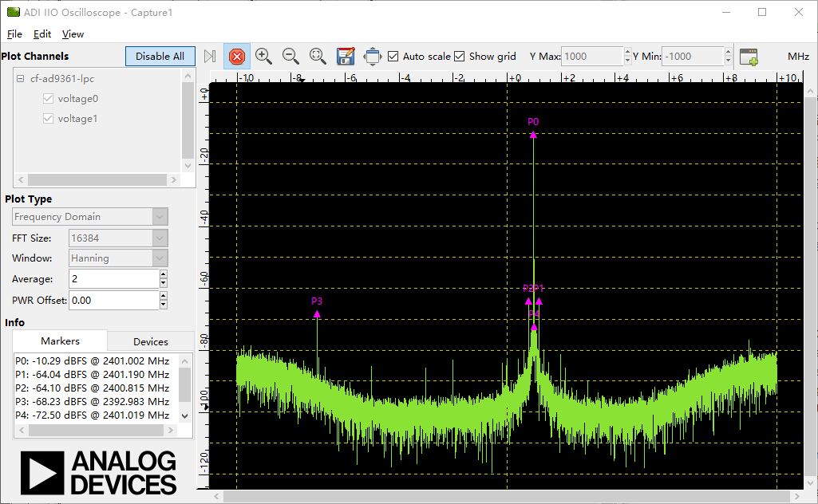Toggle the Show grid checkbox
Image resolution: width=818 pixels, height=504 pixels.
pyautogui.click(x=460, y=57)
